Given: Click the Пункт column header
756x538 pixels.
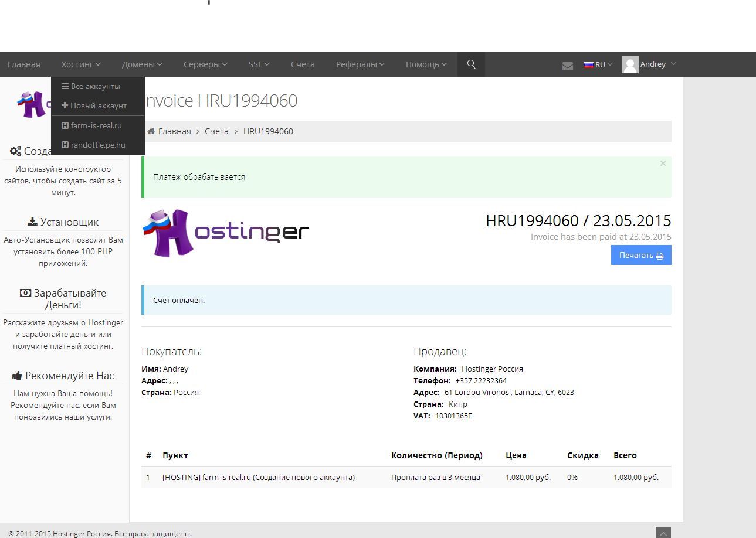Looking at the screenshot, I should click(175, 455).
